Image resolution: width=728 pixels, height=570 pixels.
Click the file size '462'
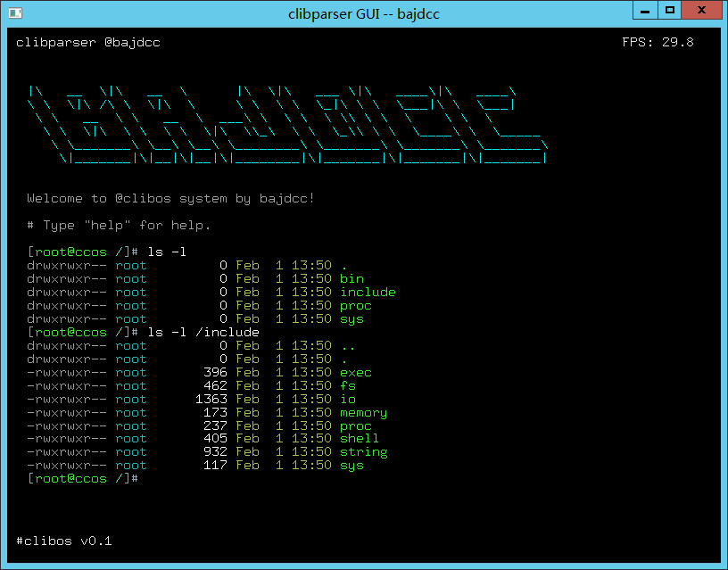click(215, 385)
